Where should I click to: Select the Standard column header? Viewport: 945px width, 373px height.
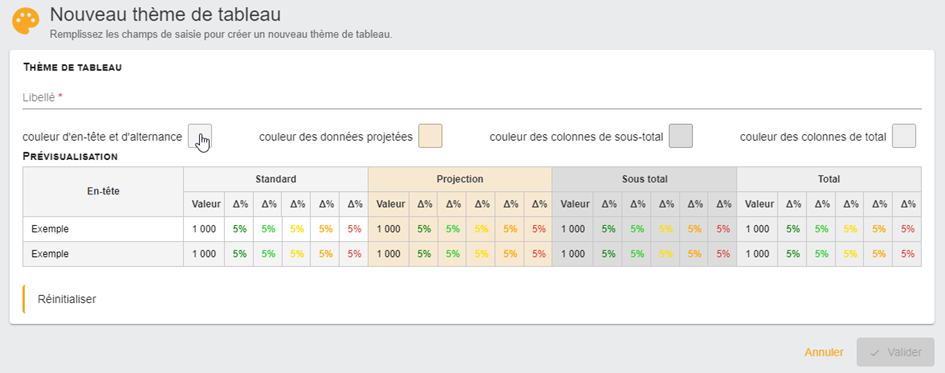tap(275, 179)
